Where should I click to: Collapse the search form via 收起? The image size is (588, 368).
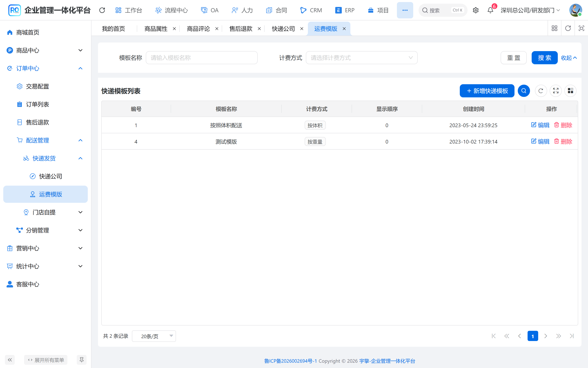pos(569,58)
